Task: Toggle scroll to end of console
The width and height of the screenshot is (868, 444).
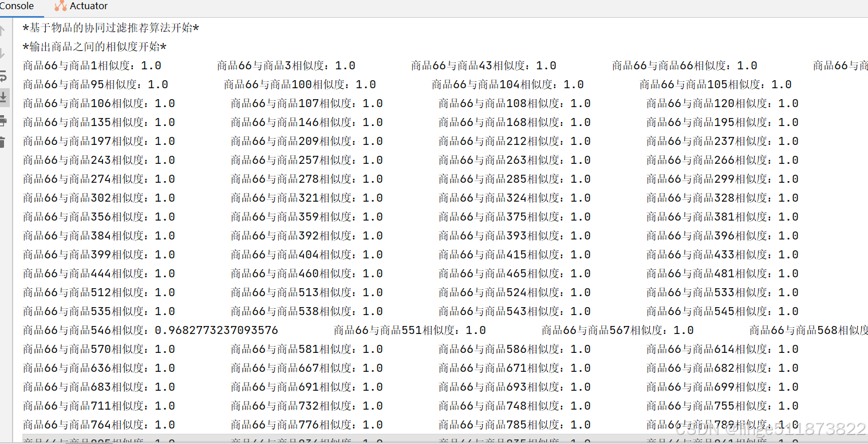Action: point(3,97)
